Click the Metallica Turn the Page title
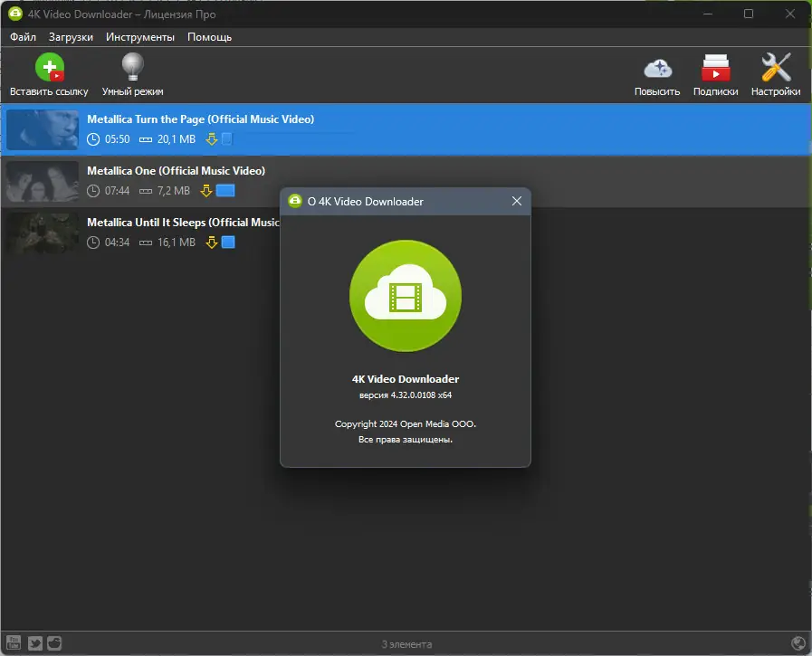Image resolution: width=812 pixels, height=656 pixels. pyautogui.click(x=200, y=119)
